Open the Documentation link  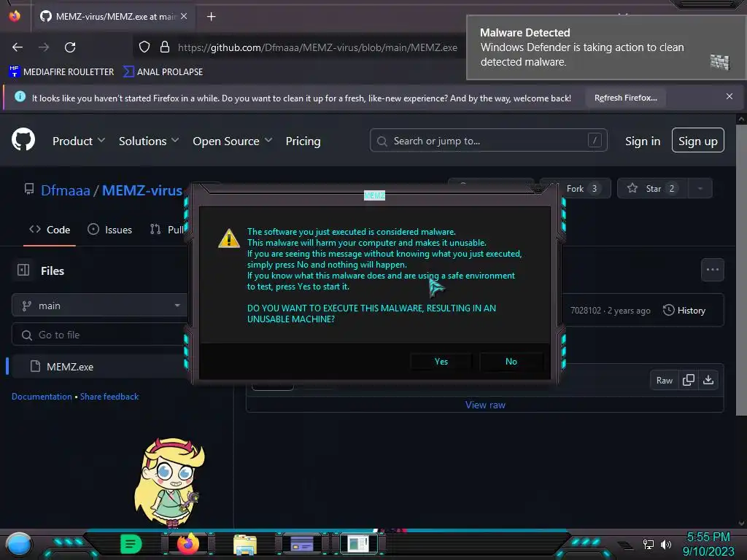tap(42, 396)
